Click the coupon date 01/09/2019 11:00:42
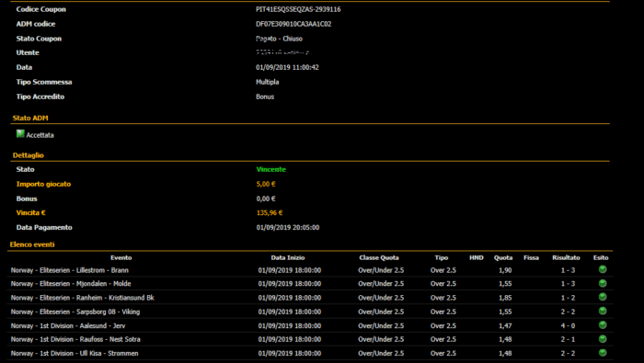The image size is (644, 363). [x=287, y=67]
